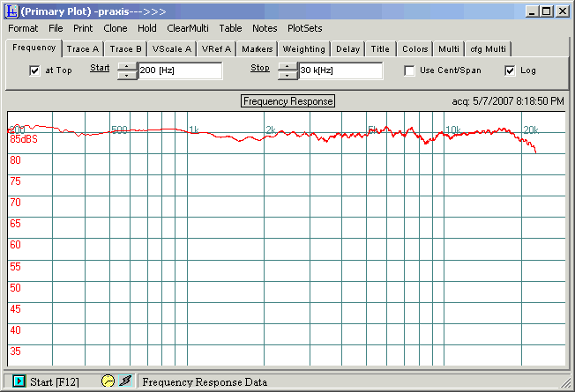Open the Format menu

click(23, 28)
